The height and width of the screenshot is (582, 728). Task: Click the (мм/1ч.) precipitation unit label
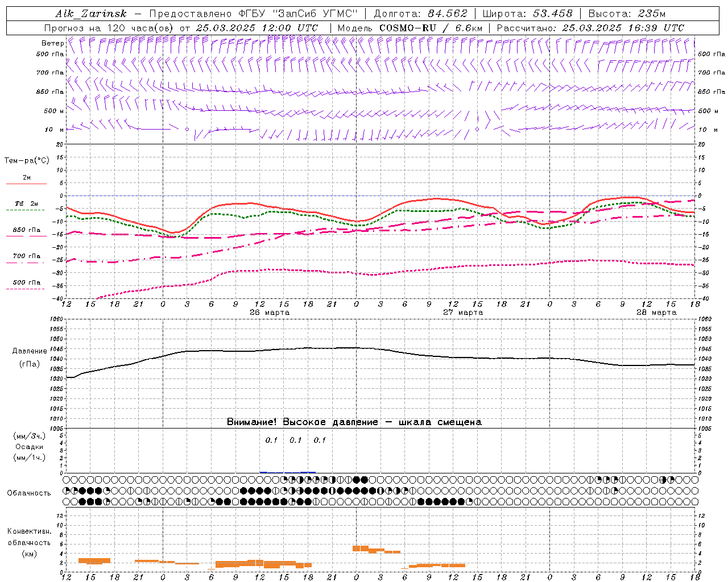pyautogui.click(x=30, y=458)
